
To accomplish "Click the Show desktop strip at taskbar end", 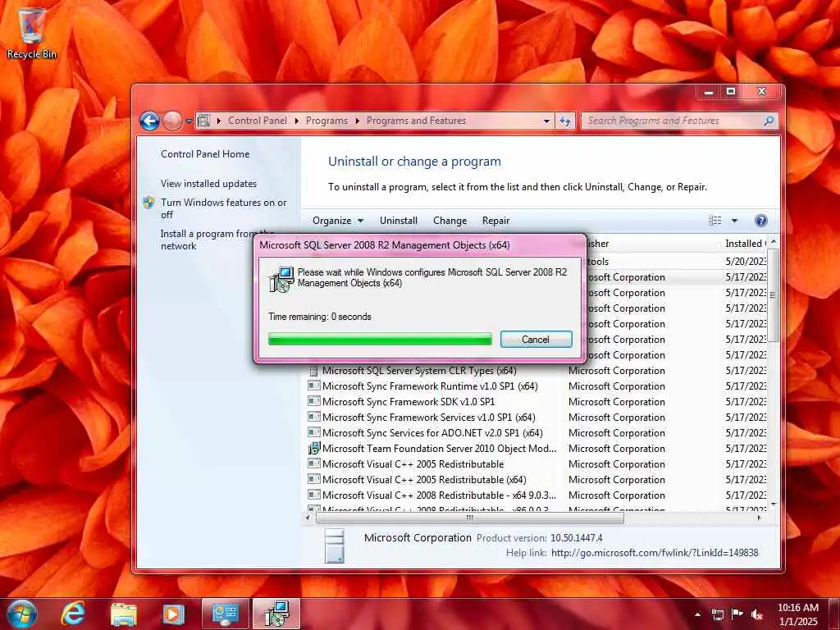I will [835, 614].
